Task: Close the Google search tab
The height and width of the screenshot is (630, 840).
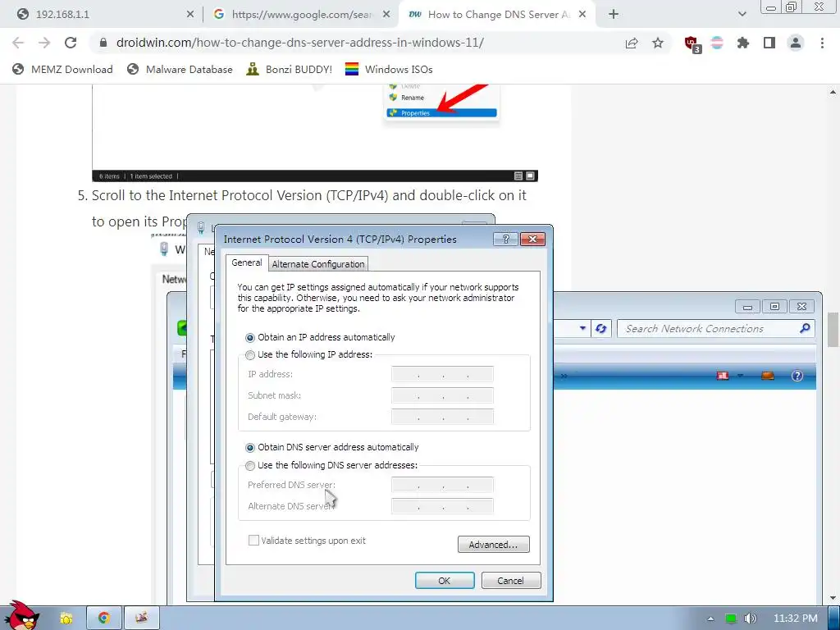Action: click(386, 15)
